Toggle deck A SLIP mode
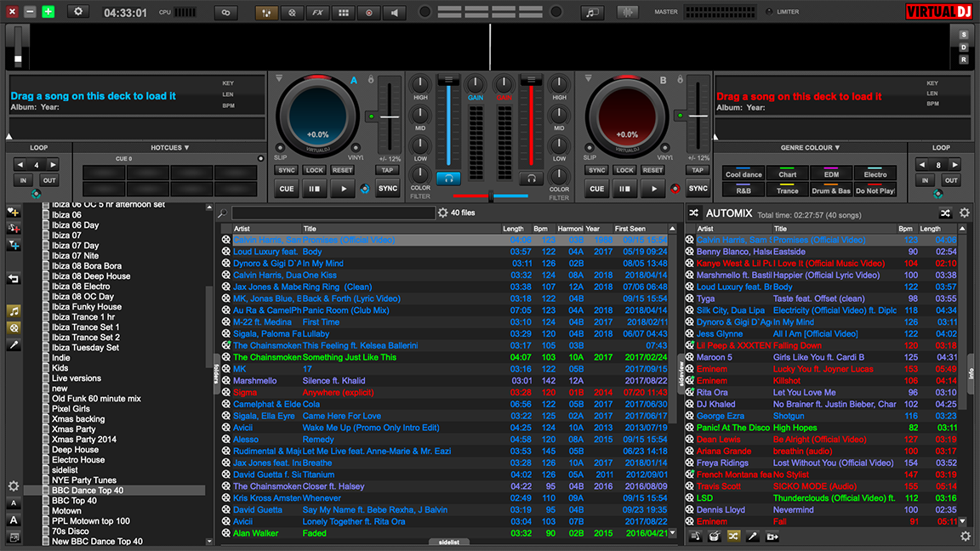980x551 pixels. pyautogui.click(x=279, y=149)
